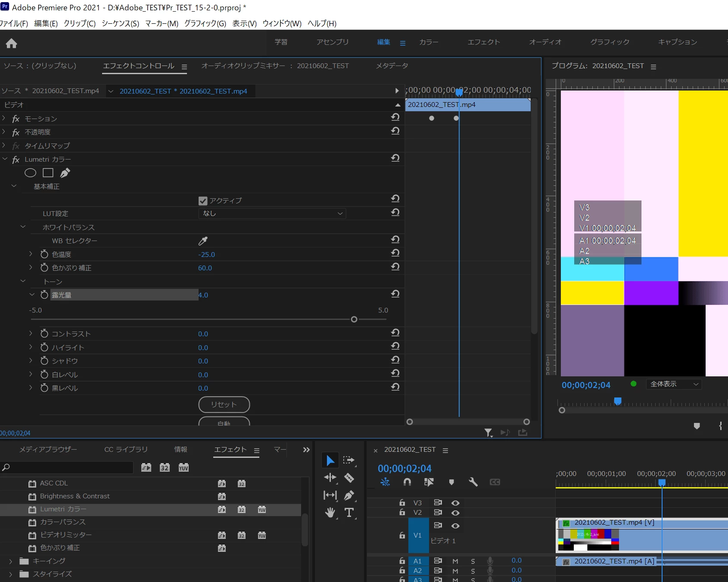Expand the モーション effect

4,118
